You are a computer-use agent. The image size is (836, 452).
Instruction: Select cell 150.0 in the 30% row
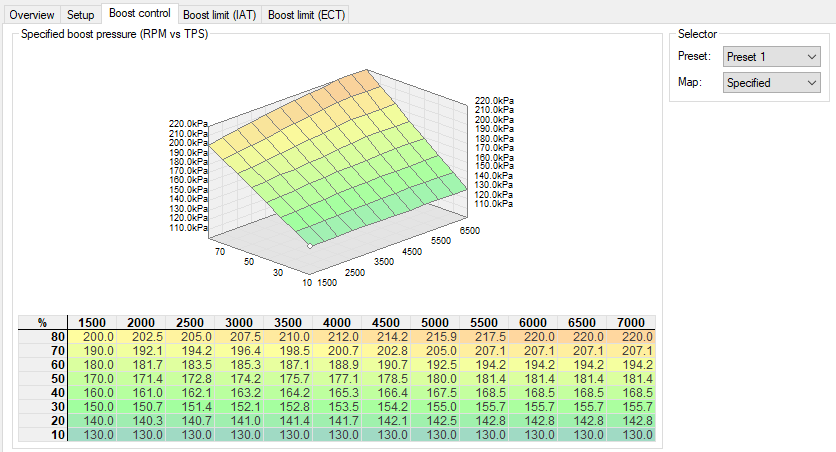pyautogui.click(x=92, y=407)
